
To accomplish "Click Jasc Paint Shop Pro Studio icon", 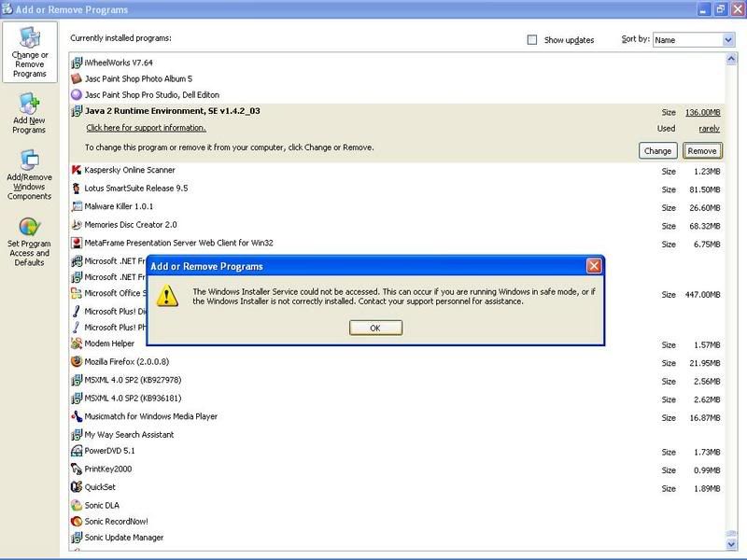I will tap(77, 95).
